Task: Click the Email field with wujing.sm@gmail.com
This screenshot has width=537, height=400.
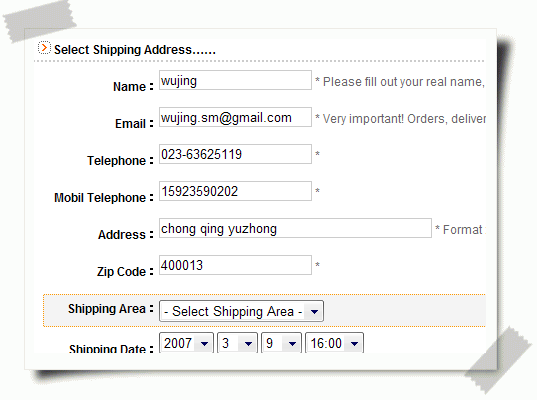Action: tap(235, 117)
